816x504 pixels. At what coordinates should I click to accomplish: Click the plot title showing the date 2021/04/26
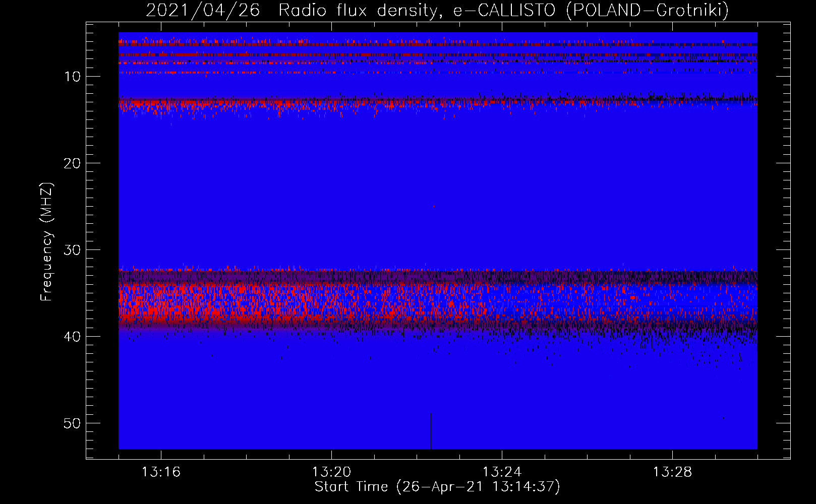pos(437,10)
